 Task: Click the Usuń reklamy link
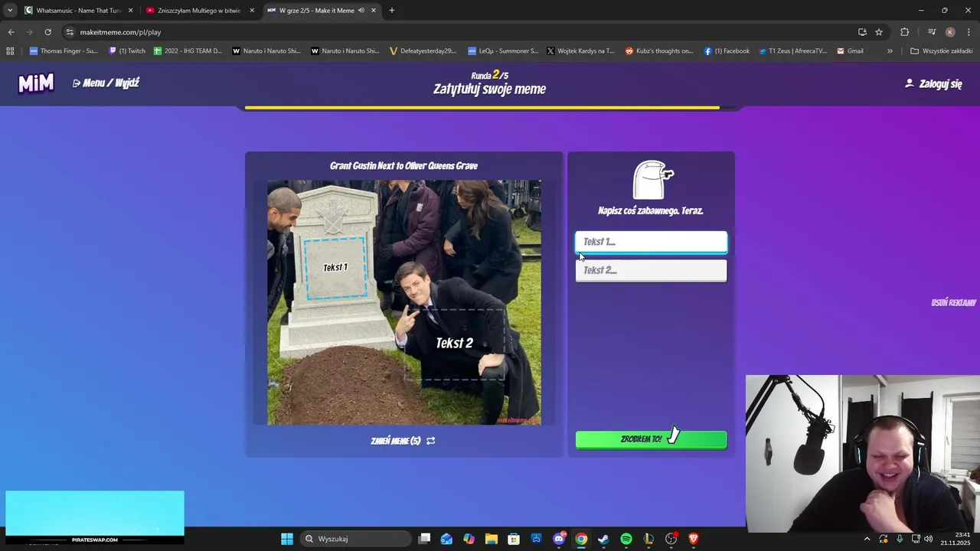tap(953, 302)
